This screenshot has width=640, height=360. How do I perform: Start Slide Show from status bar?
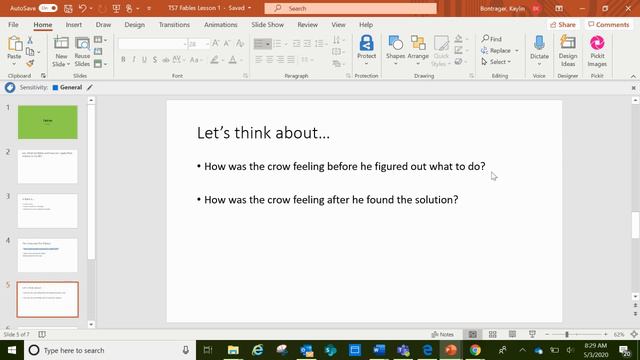(x=532, y=334)
